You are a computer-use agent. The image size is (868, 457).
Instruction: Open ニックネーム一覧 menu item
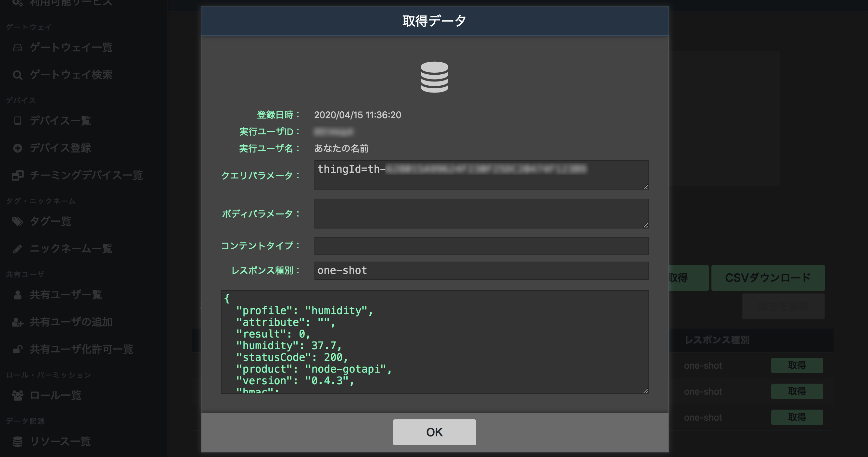[71, 249]
